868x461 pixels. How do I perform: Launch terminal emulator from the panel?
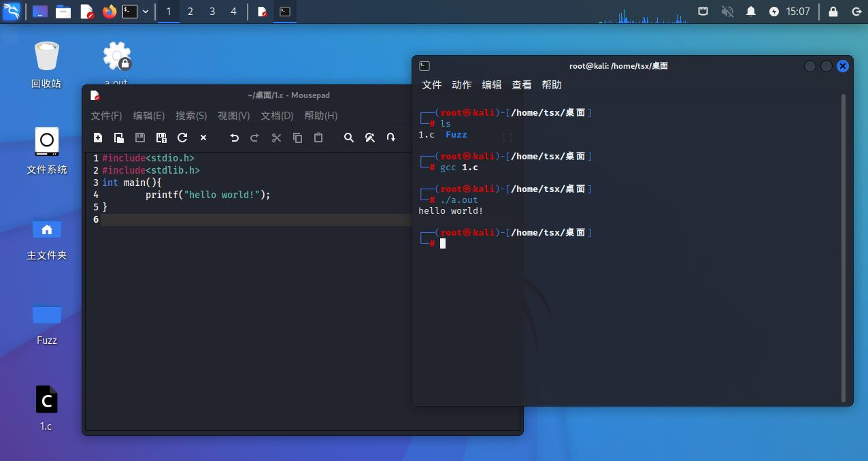click(x=130, y=12)
